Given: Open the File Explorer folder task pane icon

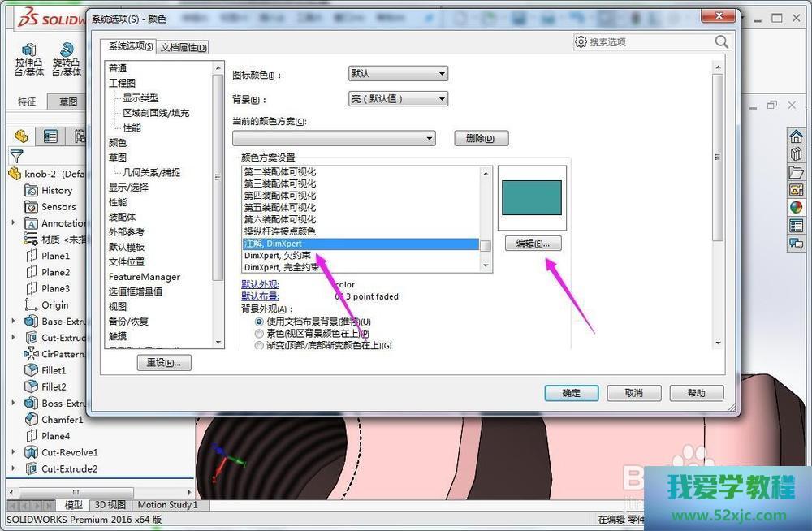Looking at the screenshot, I should [x=796, y=171].
